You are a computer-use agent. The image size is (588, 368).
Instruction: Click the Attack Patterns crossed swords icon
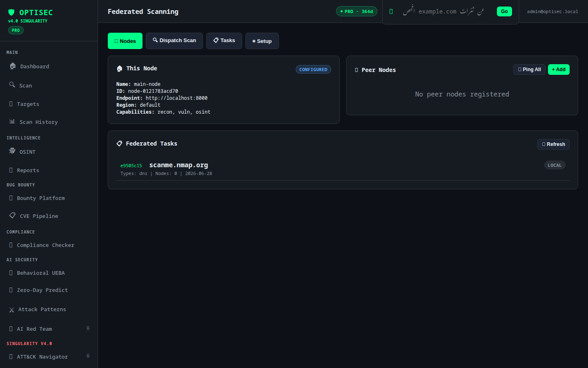pos(12,310)
